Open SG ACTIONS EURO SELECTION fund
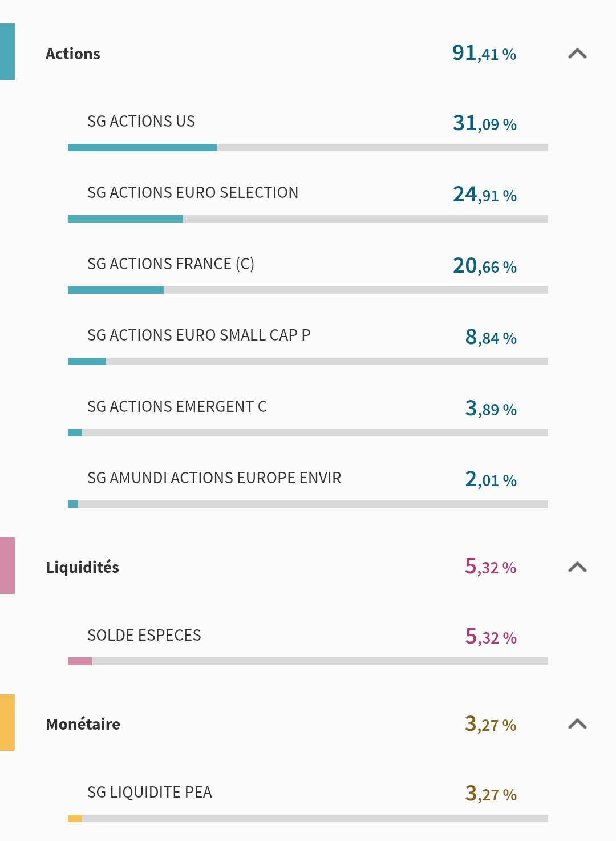This screenshot has width=616, height=841. tap(193, 193)
